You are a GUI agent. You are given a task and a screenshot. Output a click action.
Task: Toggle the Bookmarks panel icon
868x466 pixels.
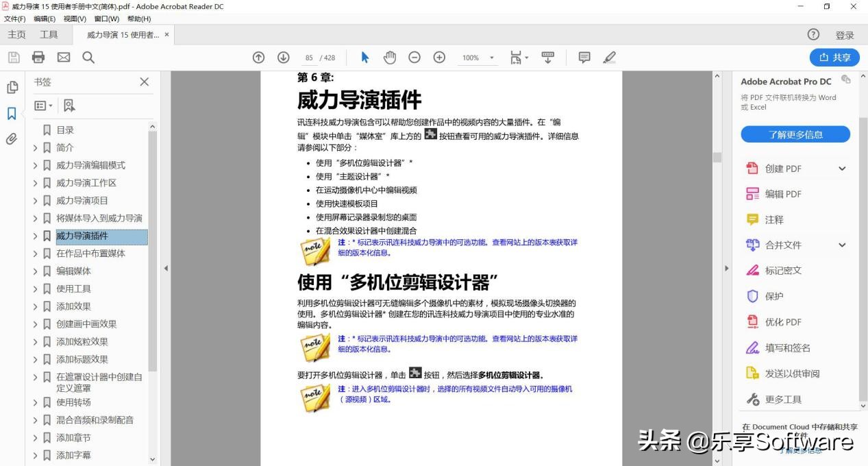pyautogui.click(x=12, y=113)
